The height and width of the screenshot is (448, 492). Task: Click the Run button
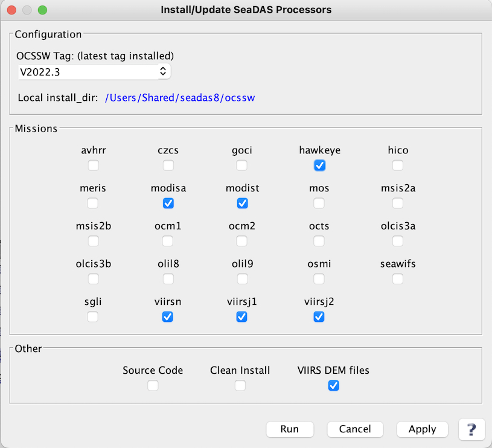coord(290,429)
